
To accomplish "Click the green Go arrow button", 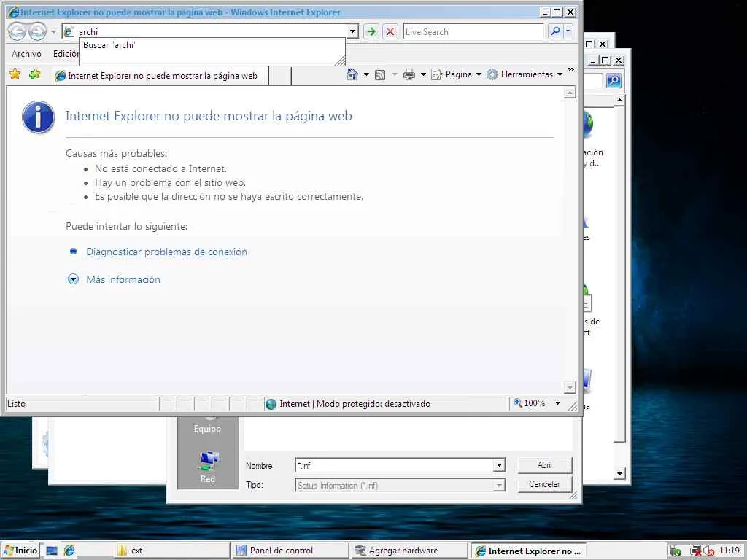I will point(371,32).
